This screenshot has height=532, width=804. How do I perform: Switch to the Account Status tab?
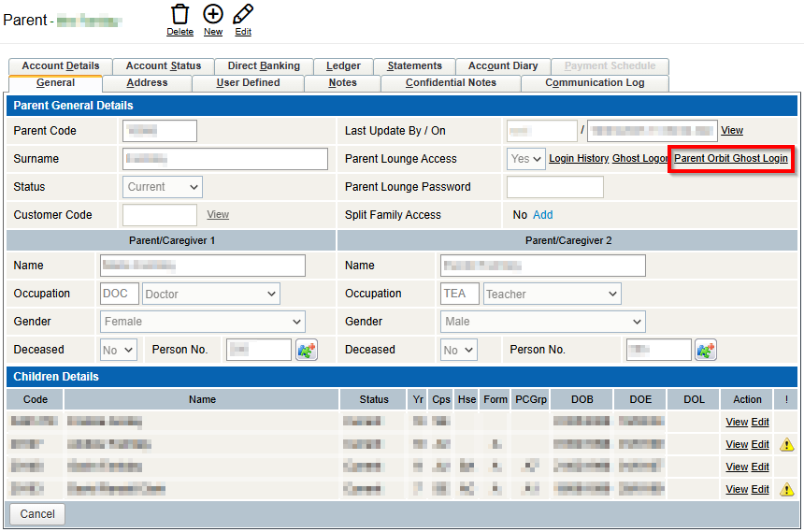(x=164, y=66)
